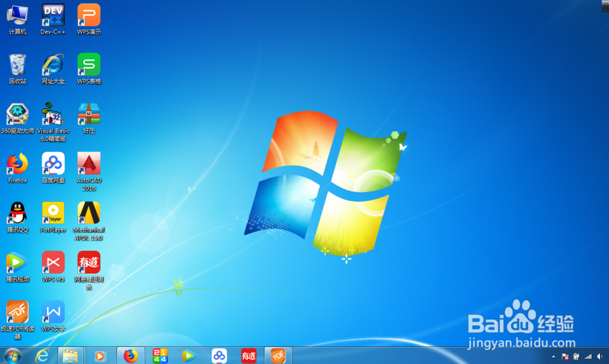Select the WPS表格 desktop shortcut
The height and width of the screenshot is (364, 609).
click(x=89, y=69)
